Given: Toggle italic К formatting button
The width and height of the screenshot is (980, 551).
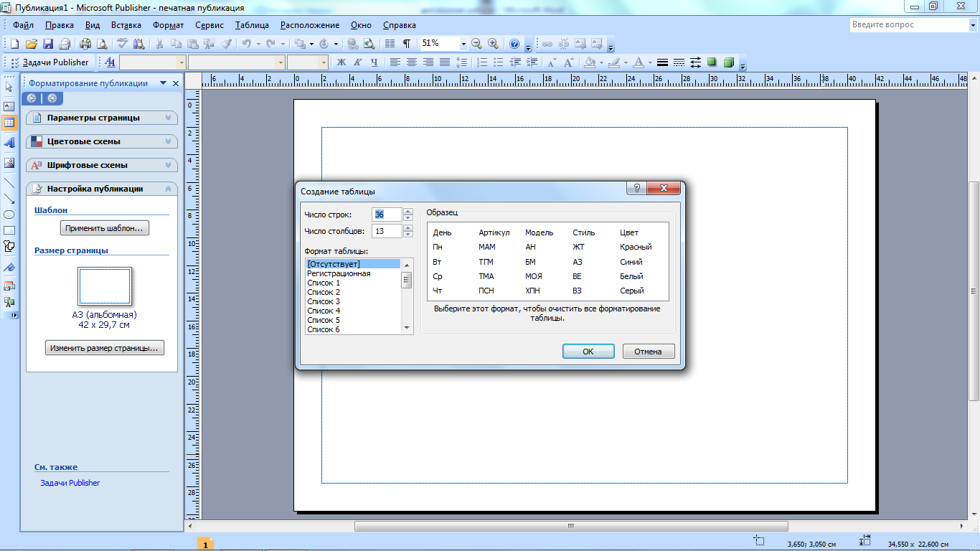Looking at the screenshot, I should tap(357, 62).
